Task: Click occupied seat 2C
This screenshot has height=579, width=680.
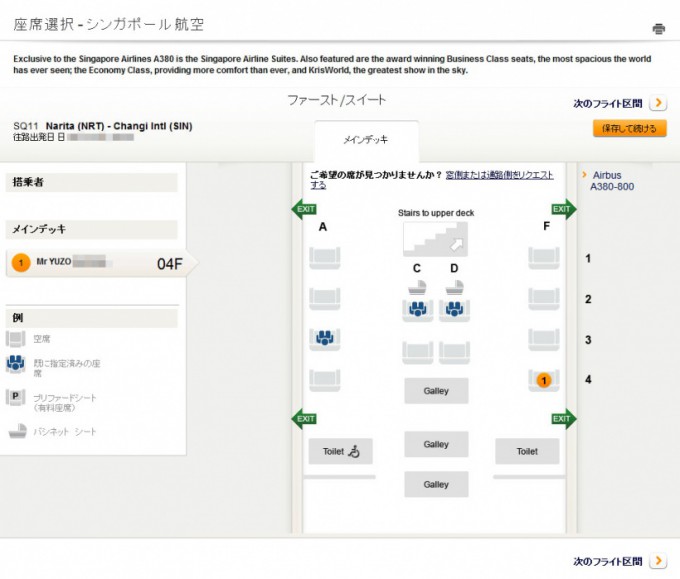Action: 418,310
